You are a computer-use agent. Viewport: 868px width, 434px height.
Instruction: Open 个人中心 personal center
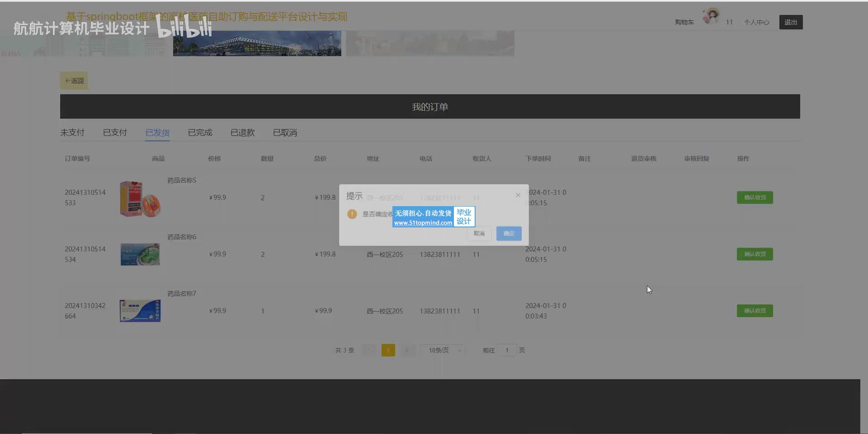pyautogui.click(x=756, y=22)
